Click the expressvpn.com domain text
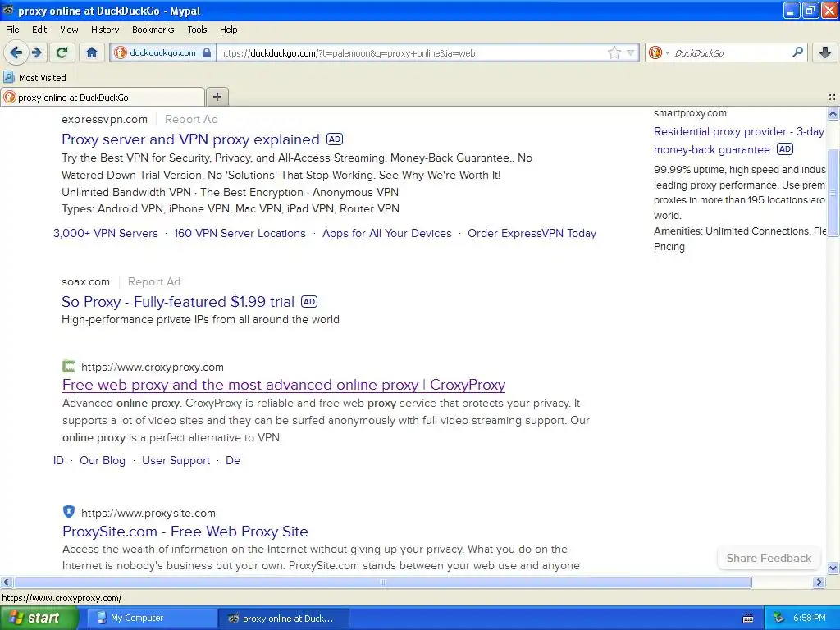 point(104,120)
